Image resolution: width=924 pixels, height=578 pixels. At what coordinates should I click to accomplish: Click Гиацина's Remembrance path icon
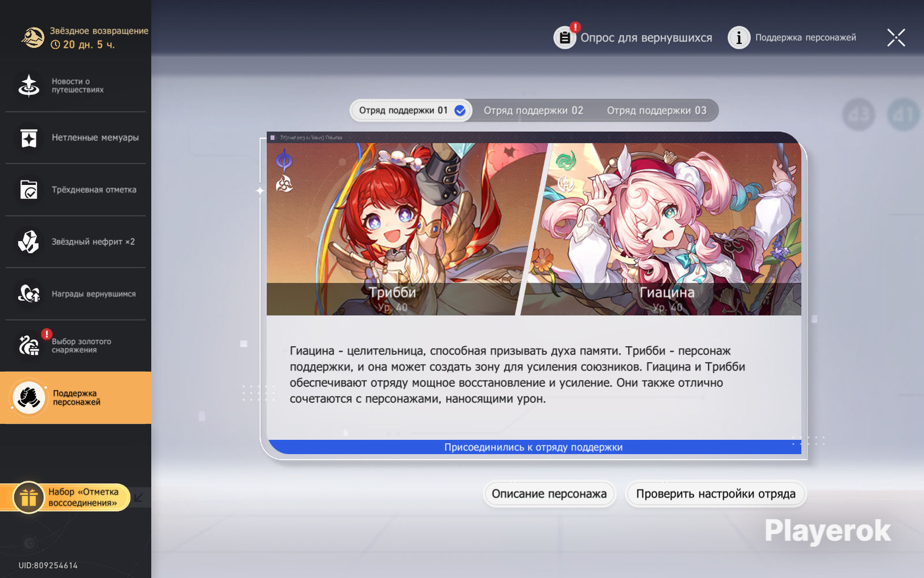[x=566, y=184]
